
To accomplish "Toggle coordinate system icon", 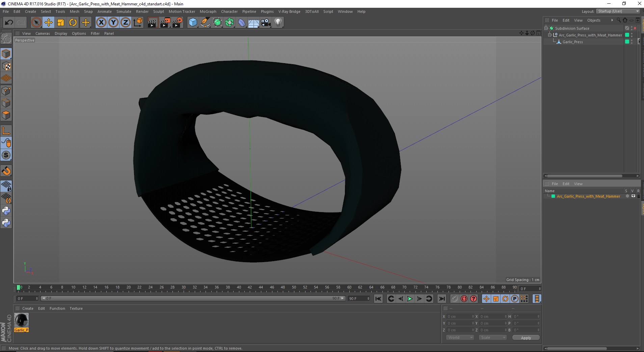I will tap(138, 23).
